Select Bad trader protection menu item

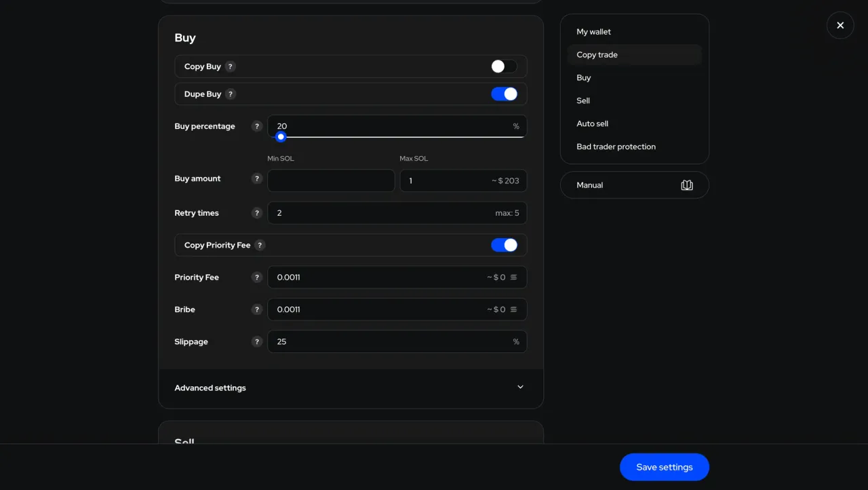(x=616, y=147)
